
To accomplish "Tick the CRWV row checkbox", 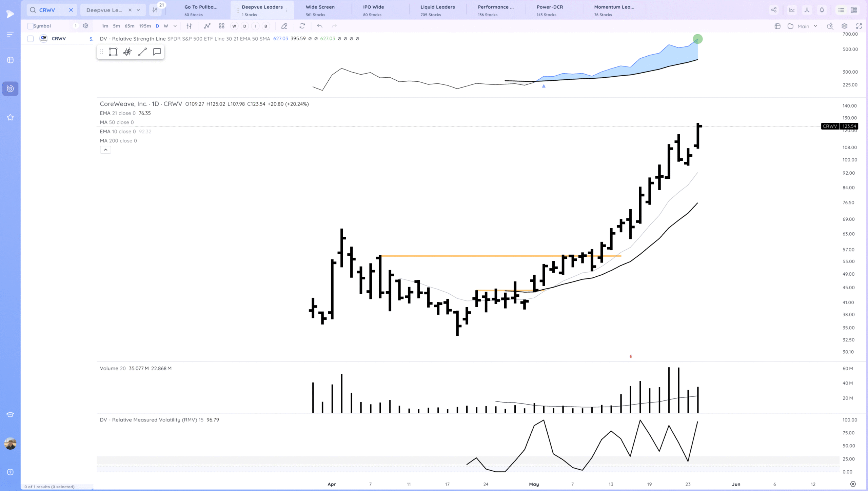I will [31, 39].
